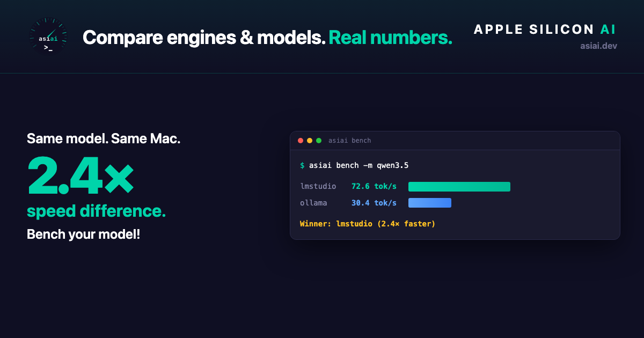This screenshot has height=338, width=644.
Task: Click the red close dot in terminal
Action: click(301, 141)
